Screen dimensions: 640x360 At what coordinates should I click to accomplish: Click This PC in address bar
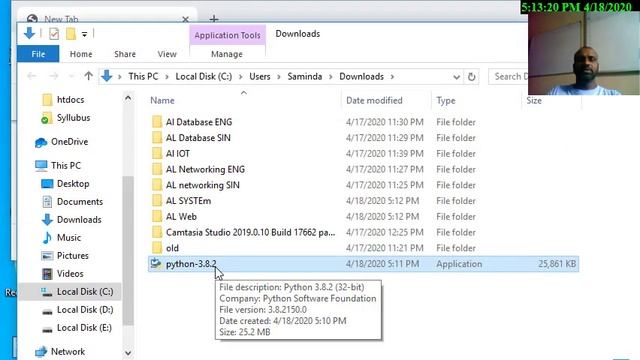coord(143,76)
